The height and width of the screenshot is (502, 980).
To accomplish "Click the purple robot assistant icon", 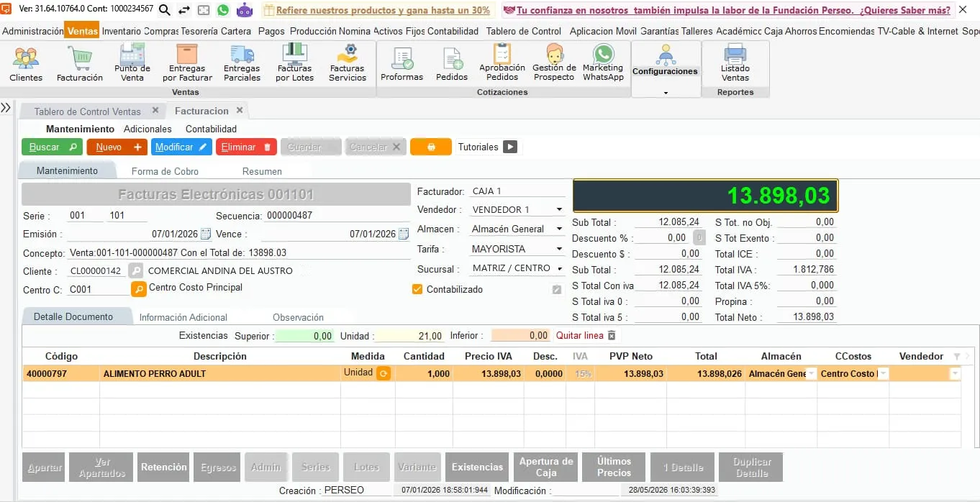I will click(x=245, y=10).
